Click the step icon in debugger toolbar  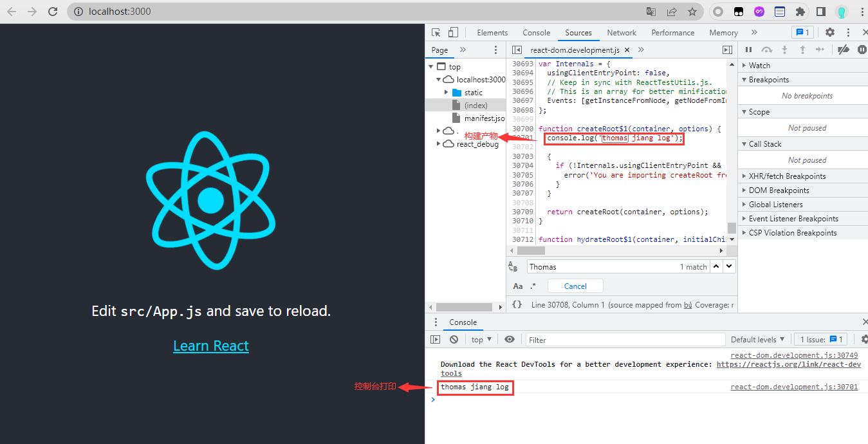coord(820,50)
